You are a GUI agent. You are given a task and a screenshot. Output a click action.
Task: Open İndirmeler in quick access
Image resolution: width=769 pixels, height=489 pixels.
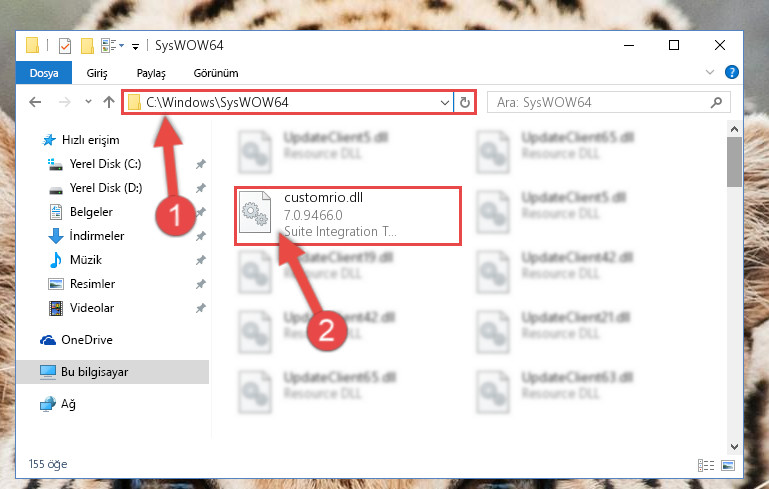coord(97,236)
